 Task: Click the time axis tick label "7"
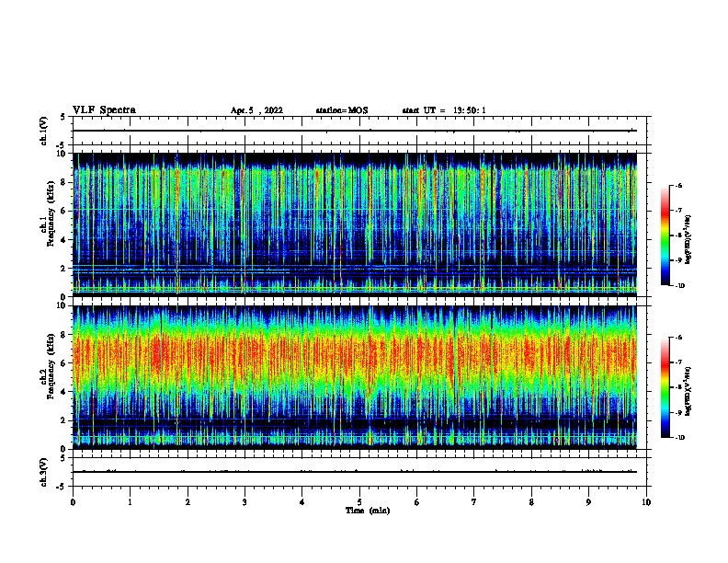[x=474, y=502]
